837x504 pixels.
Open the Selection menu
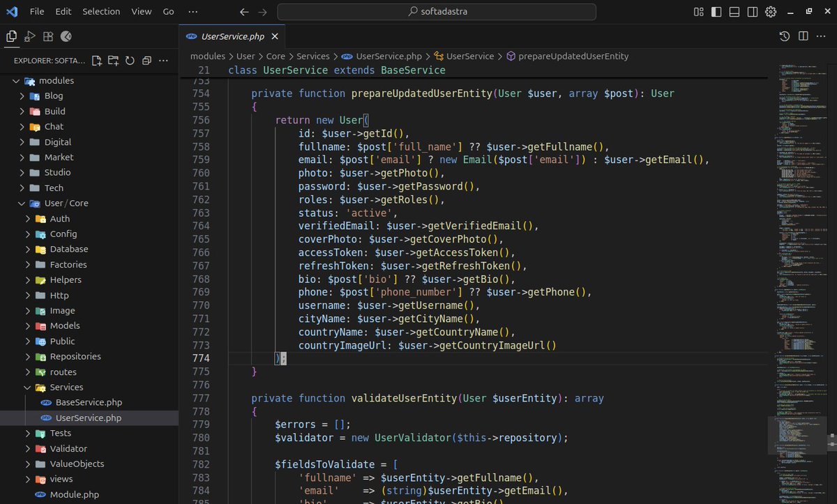(x=101, y=12)
